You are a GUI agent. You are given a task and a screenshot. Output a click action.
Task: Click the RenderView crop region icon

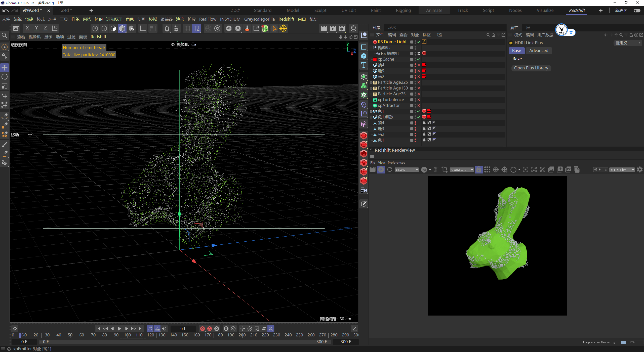click(445, 170)
